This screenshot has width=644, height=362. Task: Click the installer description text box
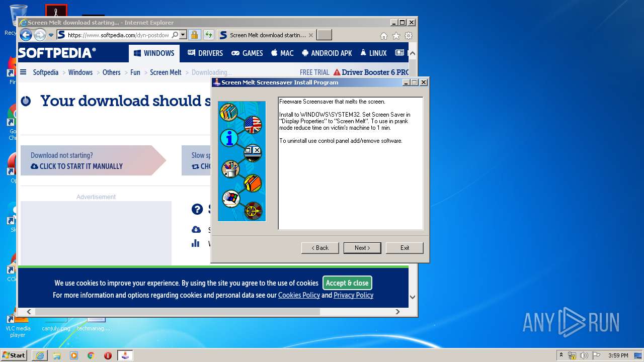tap(351, 163)
